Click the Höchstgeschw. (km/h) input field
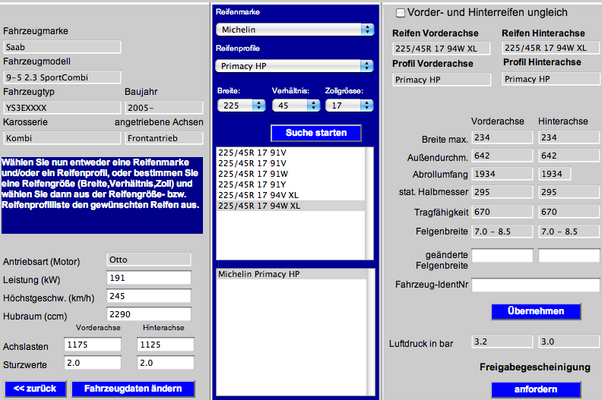 149,296
